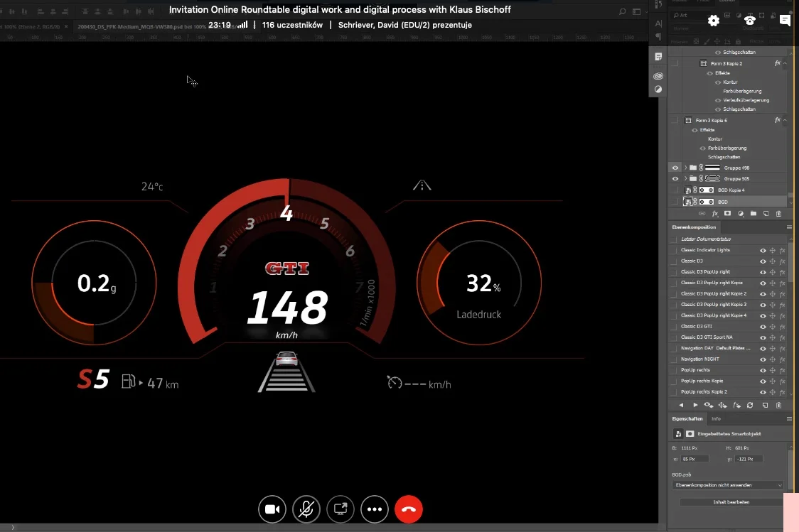Open the Photoshop search magnifier icon
Viewport: 799px width, 532px height.
coord(622,11)
